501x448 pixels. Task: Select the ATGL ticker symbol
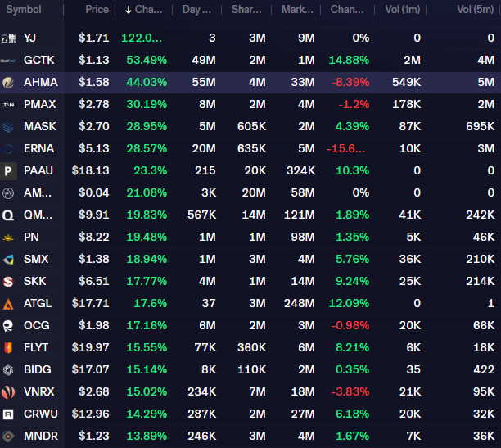[x=38, y=303]
